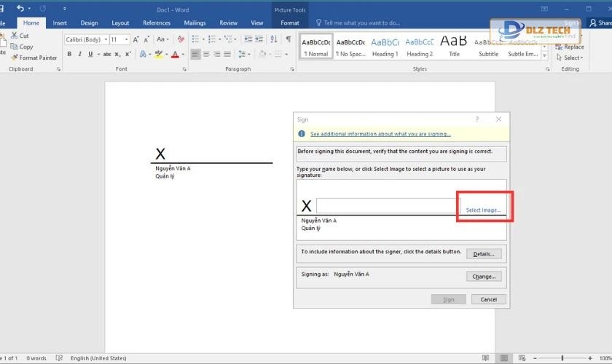Click the Cut scissors icon
Screen dimensions: 612x364
[x=15, y=36]
